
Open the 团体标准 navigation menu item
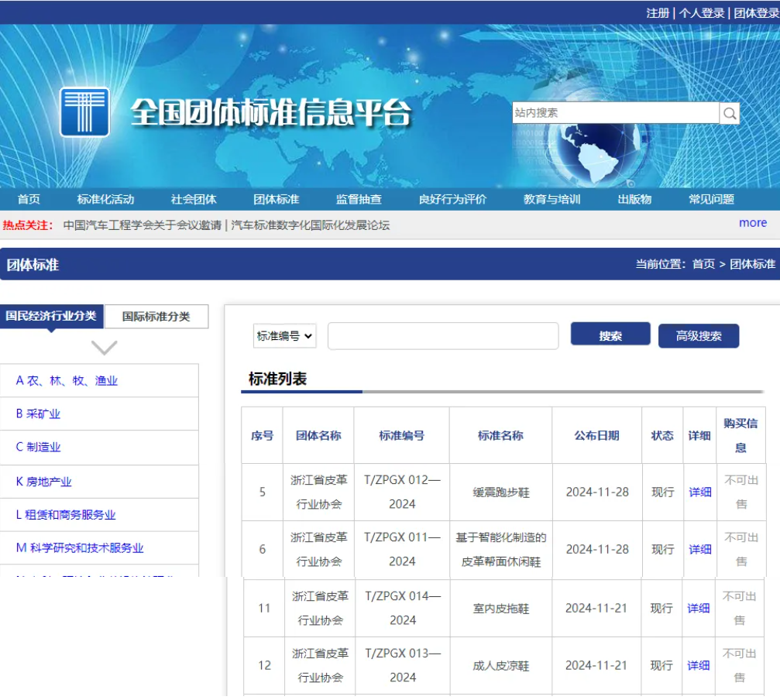[x=277, y=199]
